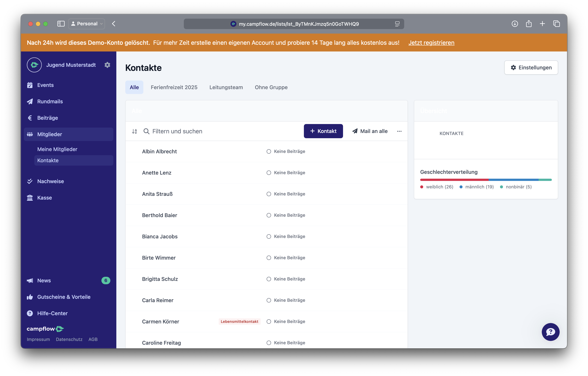Screen dimensions: 588x376
Task: Click the green nonbinär segment of gender bar
Action: [x=545, y=180]
